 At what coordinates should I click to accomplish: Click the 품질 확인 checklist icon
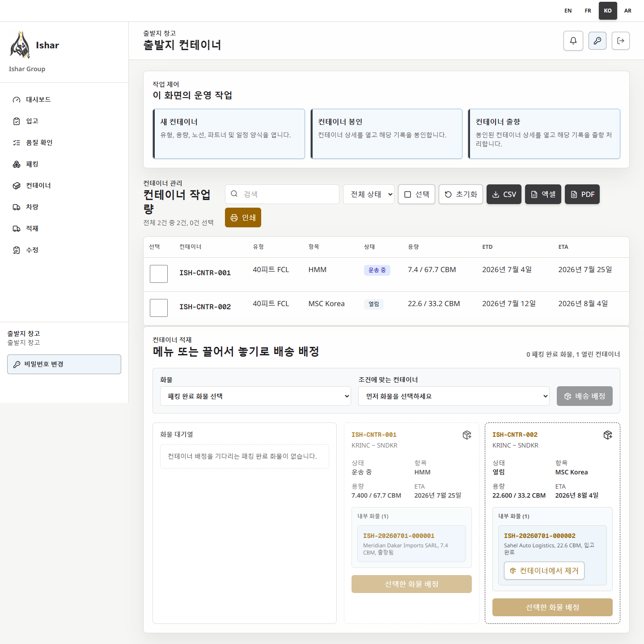click(x=17, y=143)
